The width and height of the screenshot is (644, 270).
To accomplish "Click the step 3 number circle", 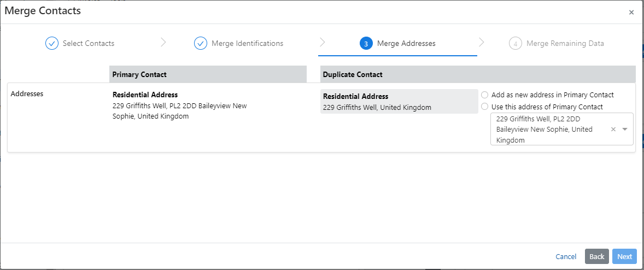I will click(366, 43).
